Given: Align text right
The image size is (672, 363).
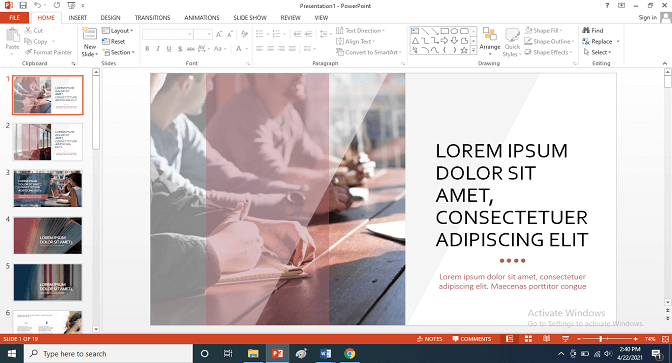Looking at the screenshot, I should click(281, 48).
